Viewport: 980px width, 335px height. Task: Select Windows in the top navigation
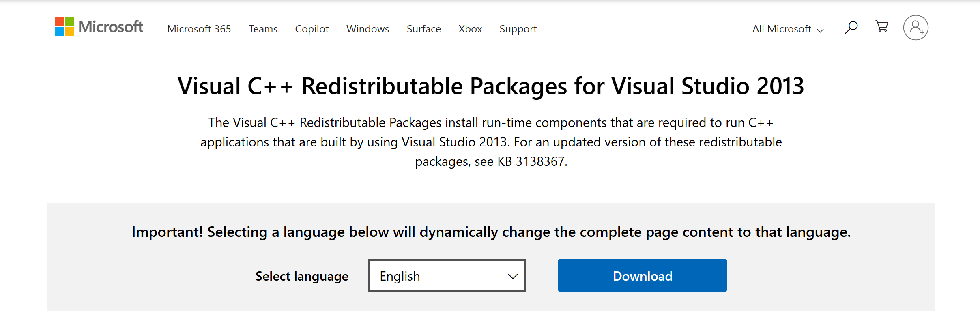click(367, 29)
